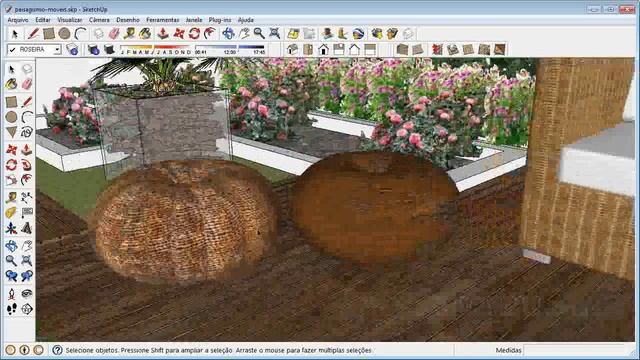
Task: Open Get Models from 3D Warehouse
Action: (x=377, y=33)
